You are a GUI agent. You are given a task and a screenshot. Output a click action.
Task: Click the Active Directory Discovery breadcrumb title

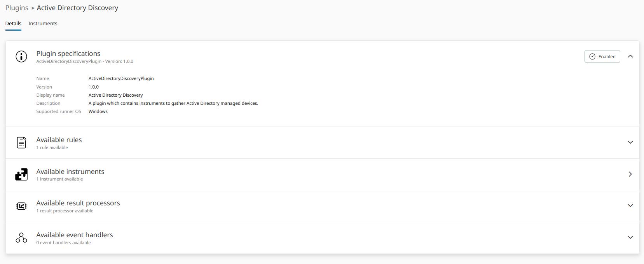(77, 8)
